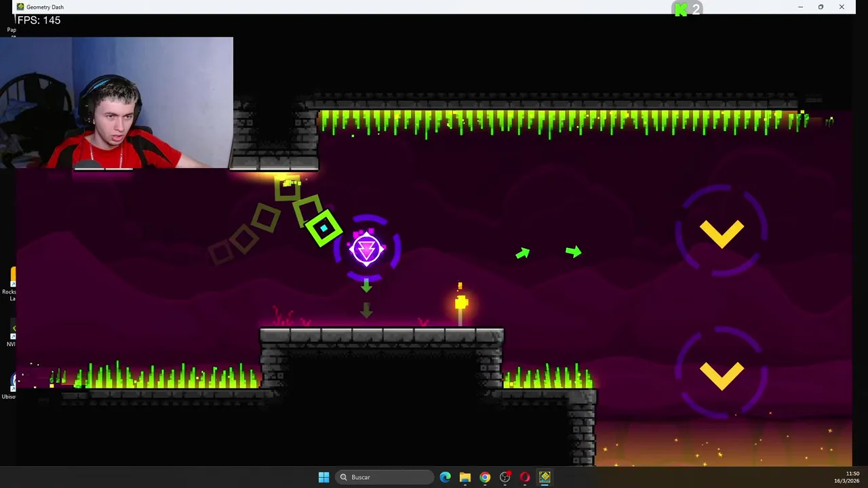
Task: Close the Geometry Dash window
Action: click(x=842, y=7)
